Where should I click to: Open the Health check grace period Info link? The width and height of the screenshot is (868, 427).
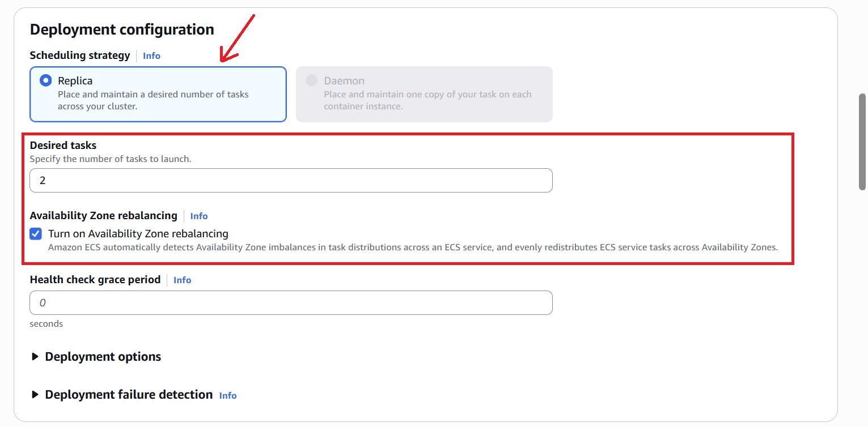(182, 280)
